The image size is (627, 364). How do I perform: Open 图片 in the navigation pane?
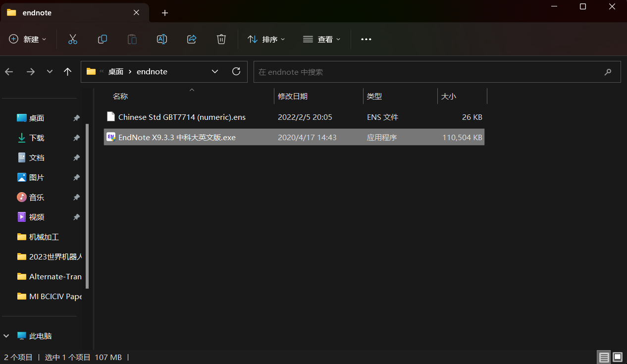(x=37, y=177)
